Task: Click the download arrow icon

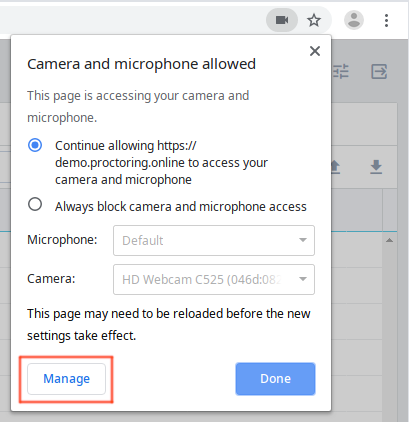Action: 376,167
